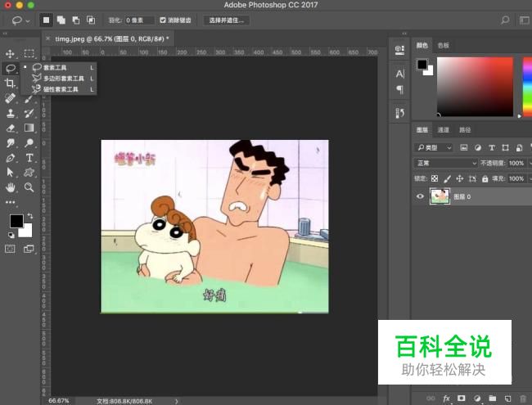532x405 pixels.
Task: Select the Spot Healing Brush tool
Action: coord(10,98)
